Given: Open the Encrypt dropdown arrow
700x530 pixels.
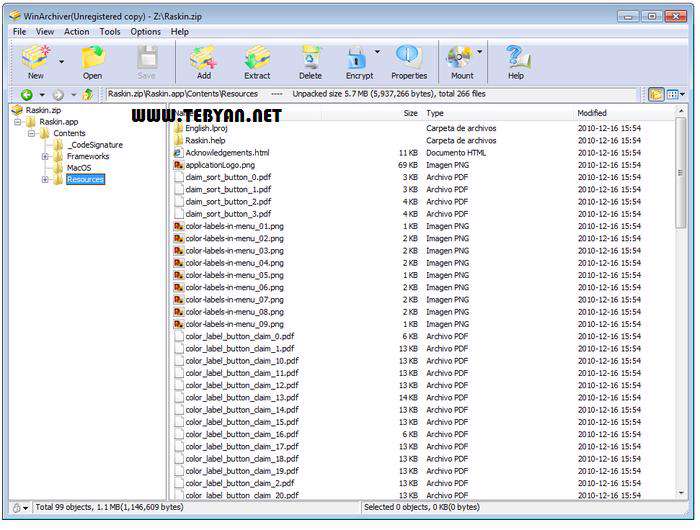Looking at the screenshot, I should [x=378, y=52].
